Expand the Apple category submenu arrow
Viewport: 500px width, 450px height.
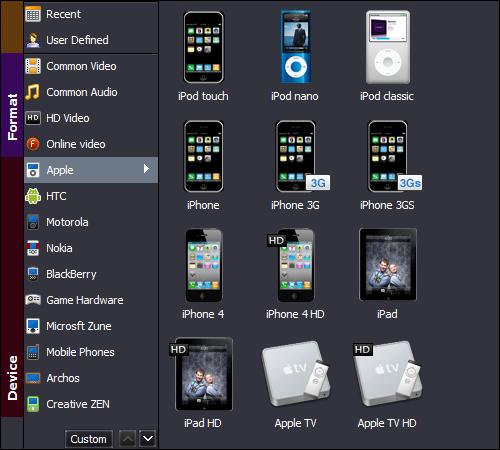(146, 169)
